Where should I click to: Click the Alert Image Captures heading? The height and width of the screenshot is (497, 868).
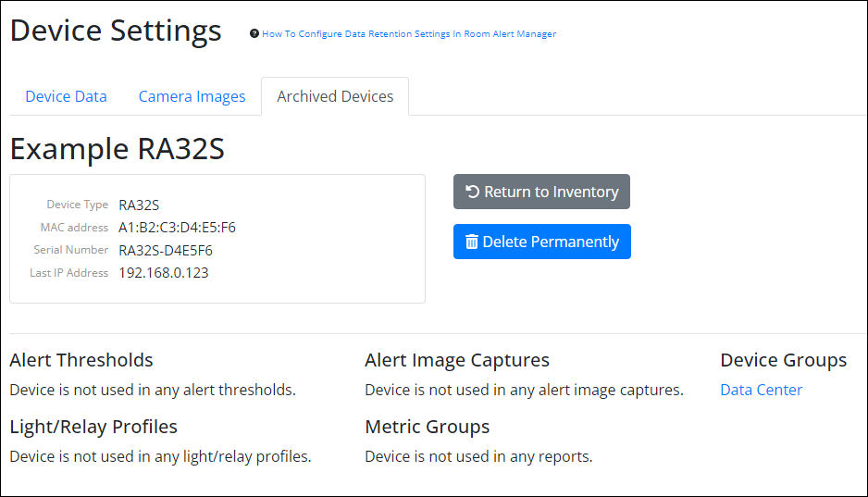457,360
